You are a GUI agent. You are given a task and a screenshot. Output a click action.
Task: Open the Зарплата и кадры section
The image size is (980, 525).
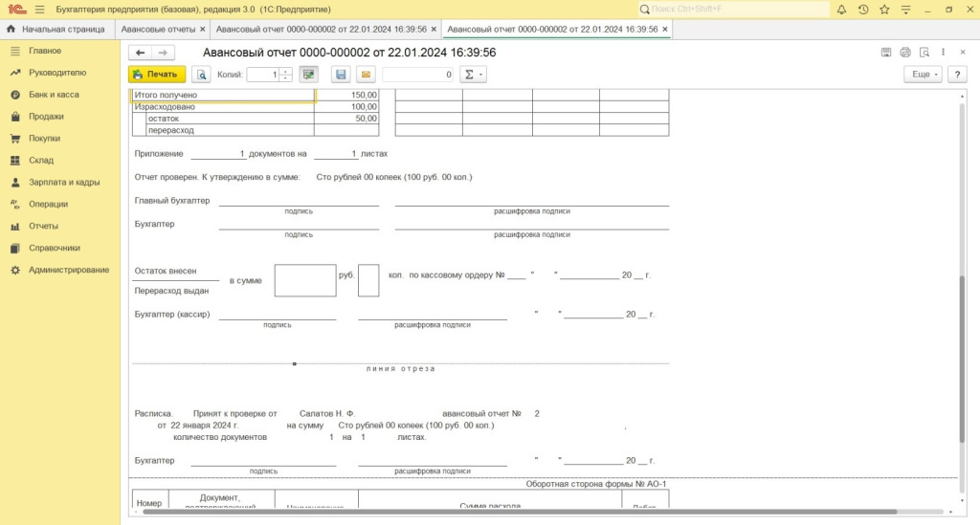click(64, 182)
